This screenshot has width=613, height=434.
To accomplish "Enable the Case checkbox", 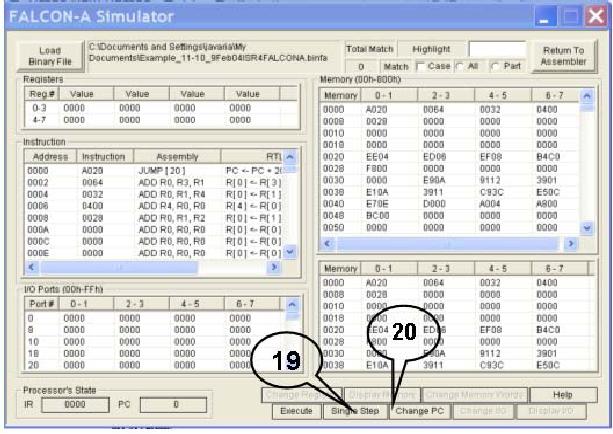I will [421, 66].
